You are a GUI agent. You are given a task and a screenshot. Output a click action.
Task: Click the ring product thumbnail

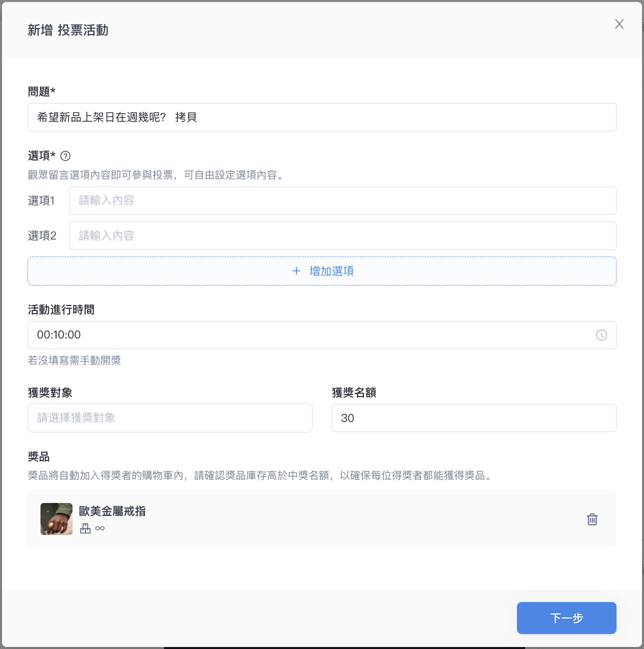click(x=56, y=519)
